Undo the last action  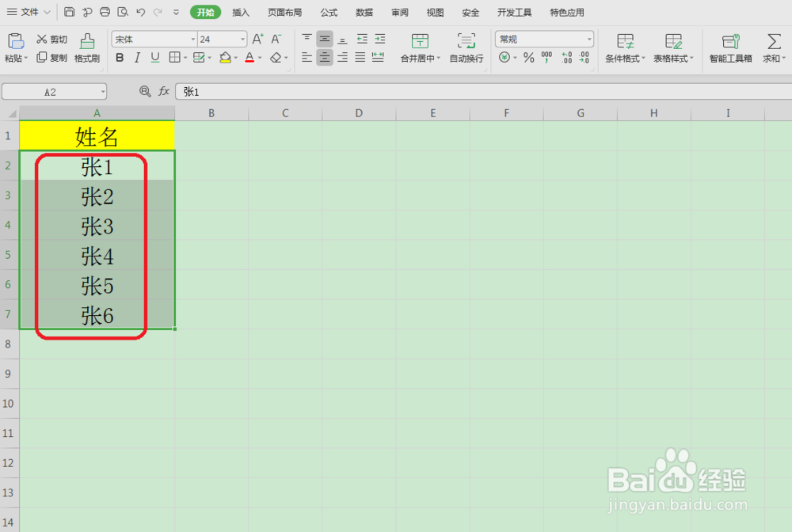pos(140,12)
